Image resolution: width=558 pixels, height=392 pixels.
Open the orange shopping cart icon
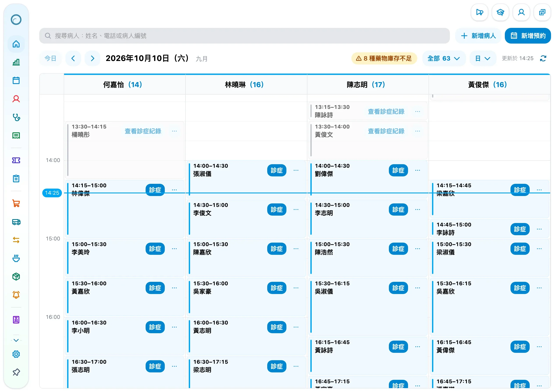coord(16,203)
